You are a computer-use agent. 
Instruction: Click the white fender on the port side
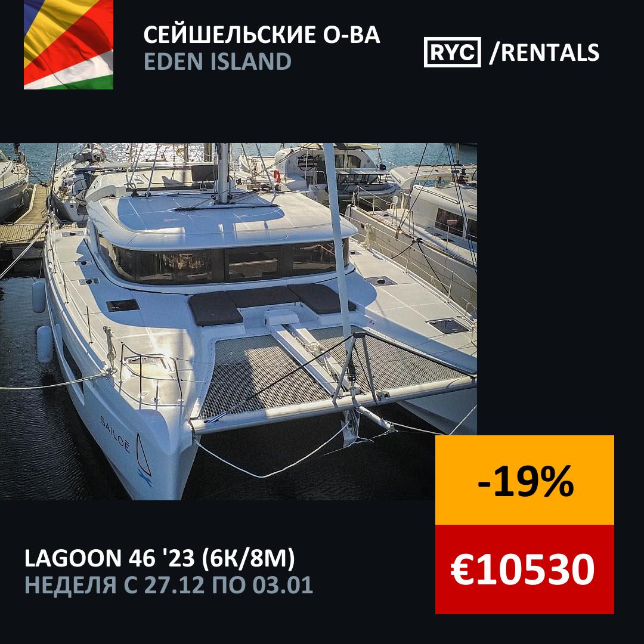click(45, 344)
